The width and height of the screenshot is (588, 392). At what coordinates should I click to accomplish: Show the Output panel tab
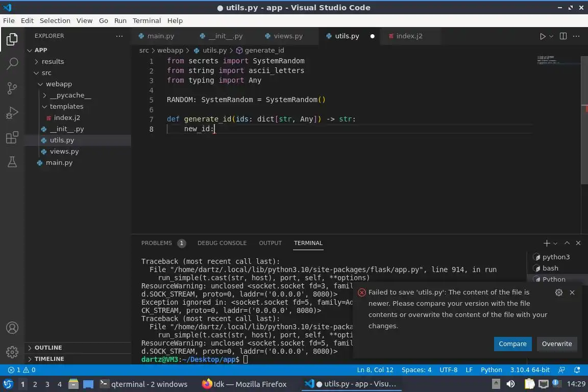point(270,243)
